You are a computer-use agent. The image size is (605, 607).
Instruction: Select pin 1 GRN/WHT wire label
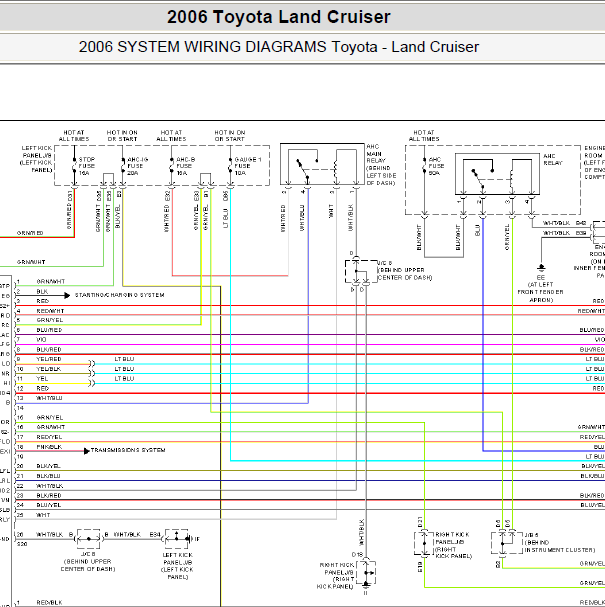(x=51, y=281)
